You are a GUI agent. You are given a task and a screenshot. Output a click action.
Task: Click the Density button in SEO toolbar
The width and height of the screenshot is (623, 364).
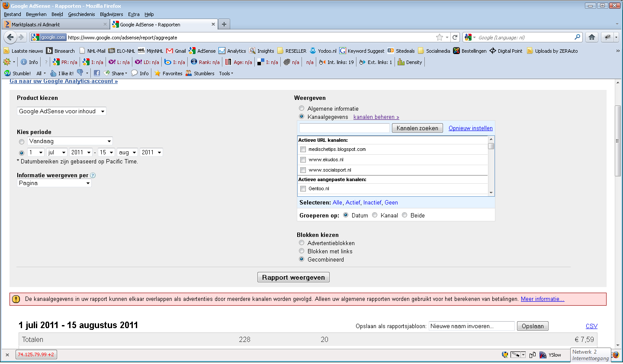[x=410, y=62]
